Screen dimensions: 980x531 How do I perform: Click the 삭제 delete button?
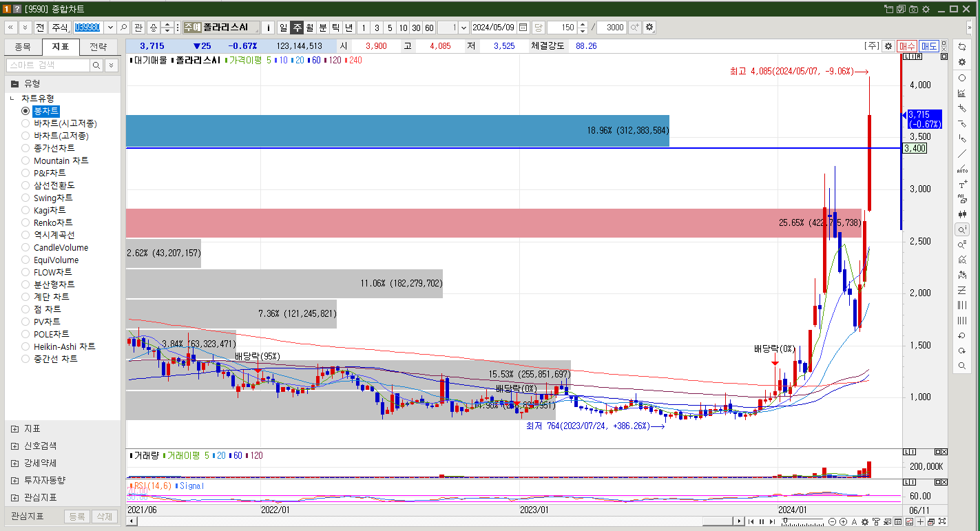coord(104,517)
